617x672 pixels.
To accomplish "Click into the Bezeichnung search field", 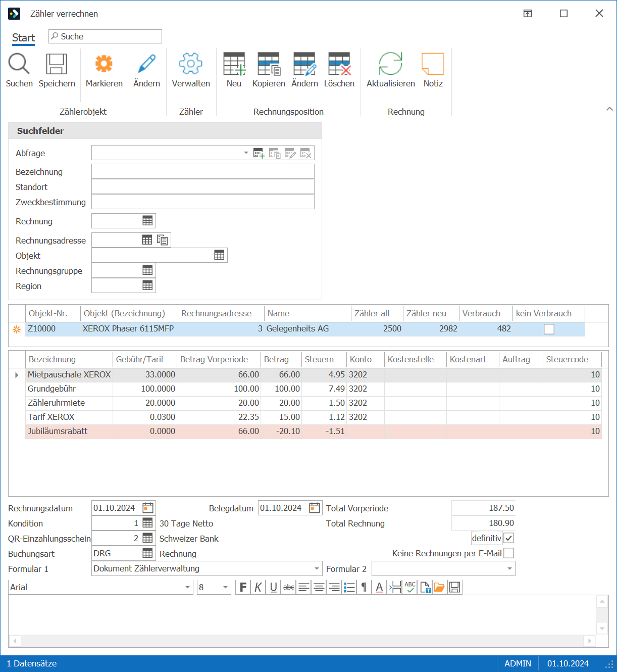I will tap(203, 171).
